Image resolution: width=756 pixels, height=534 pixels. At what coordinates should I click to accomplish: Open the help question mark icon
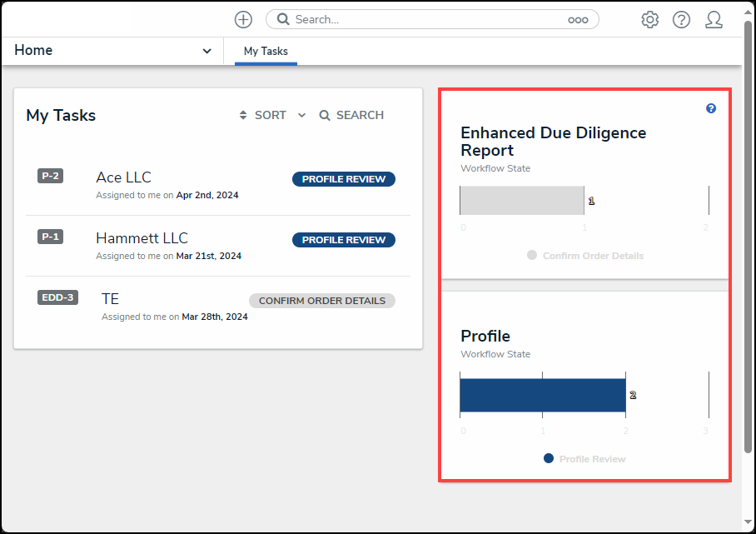[681, 20]
